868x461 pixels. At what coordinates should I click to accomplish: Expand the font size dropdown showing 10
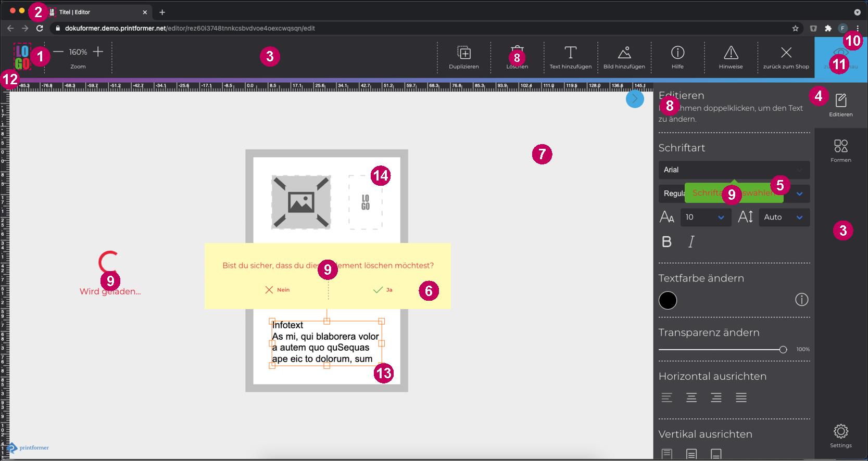(x=705, y=217)
